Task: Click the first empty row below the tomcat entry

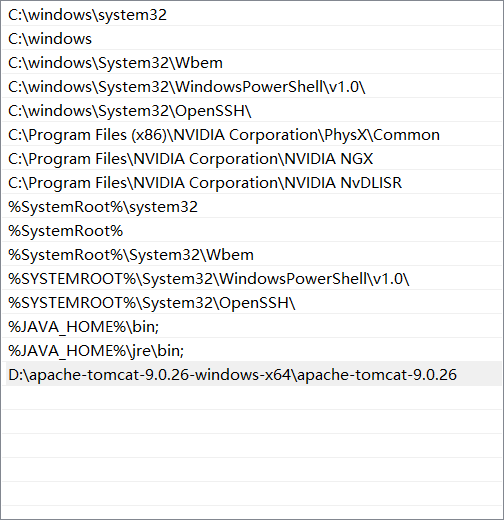Action: click(x=252, y=399)
